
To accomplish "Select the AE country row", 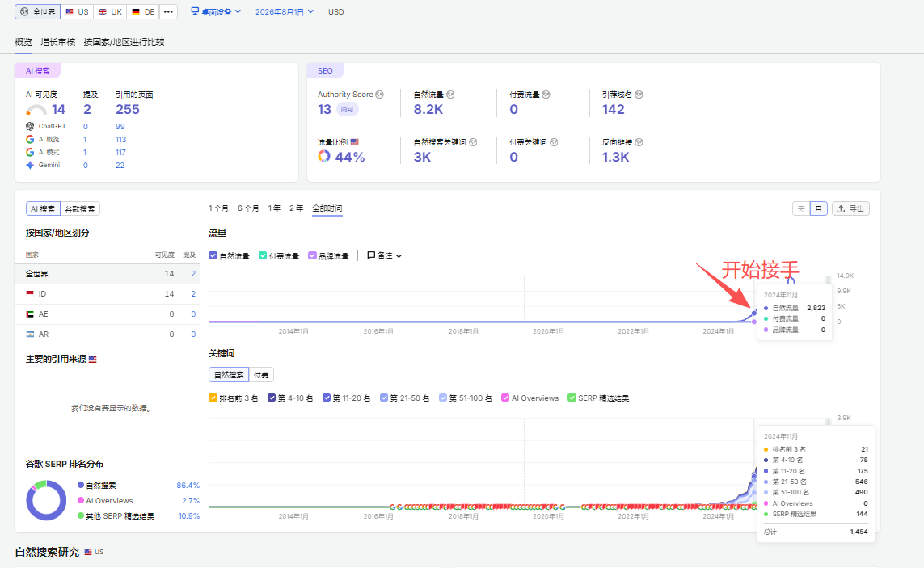I will 108,314.
